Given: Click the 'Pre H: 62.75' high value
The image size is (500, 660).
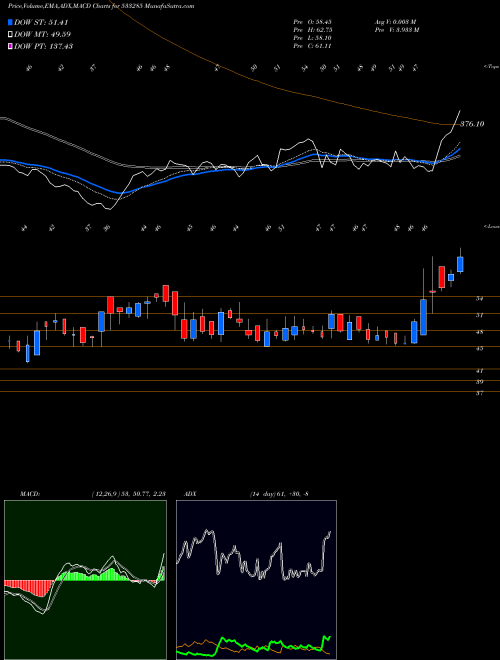Looking at the screenshot, I should coord(313,30).
